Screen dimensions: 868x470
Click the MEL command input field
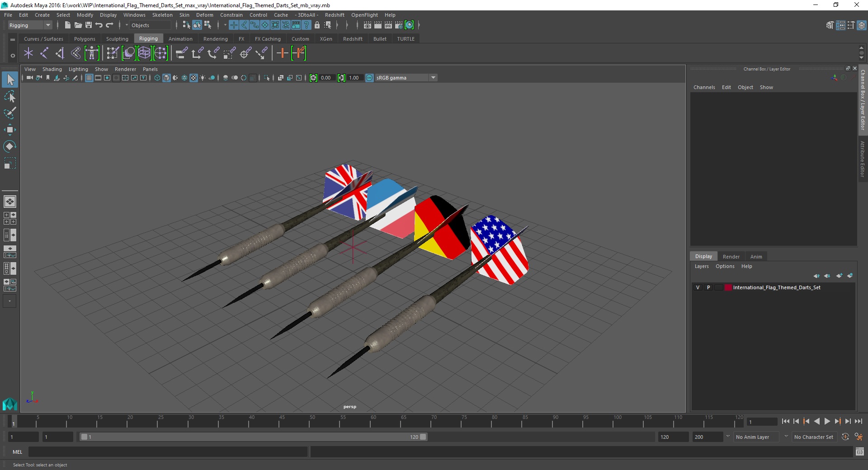pos(168,451)
